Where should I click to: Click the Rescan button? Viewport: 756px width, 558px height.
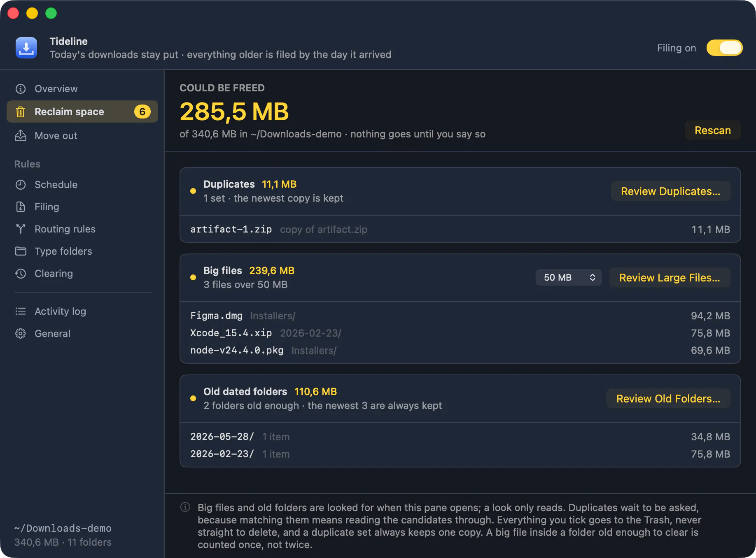(713, 130)
